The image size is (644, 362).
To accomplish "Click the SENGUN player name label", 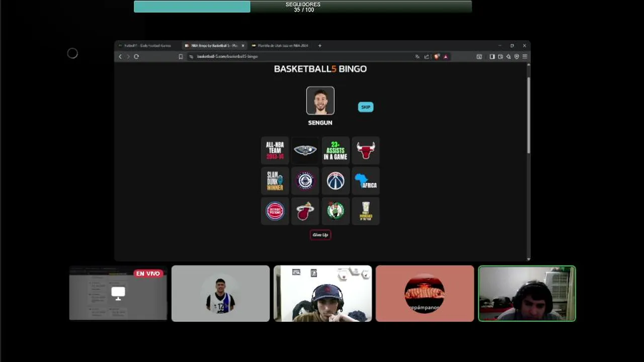I will point(320,123).
